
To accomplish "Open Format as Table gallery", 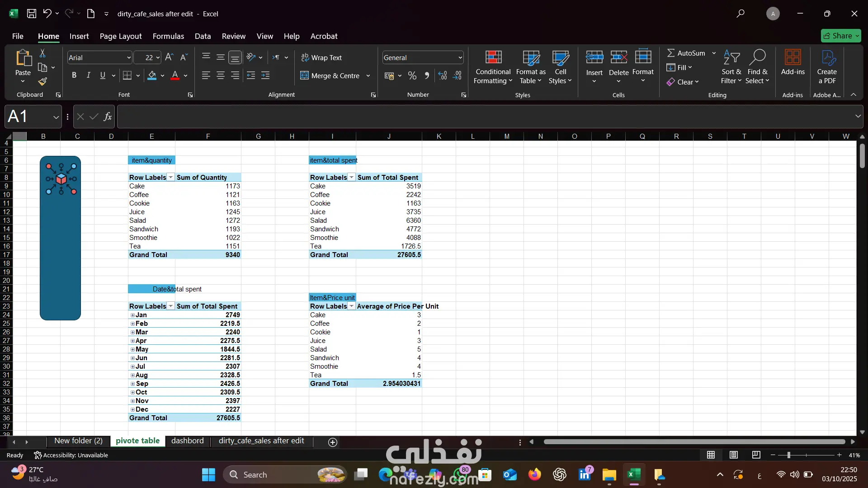I will (531, 67).
